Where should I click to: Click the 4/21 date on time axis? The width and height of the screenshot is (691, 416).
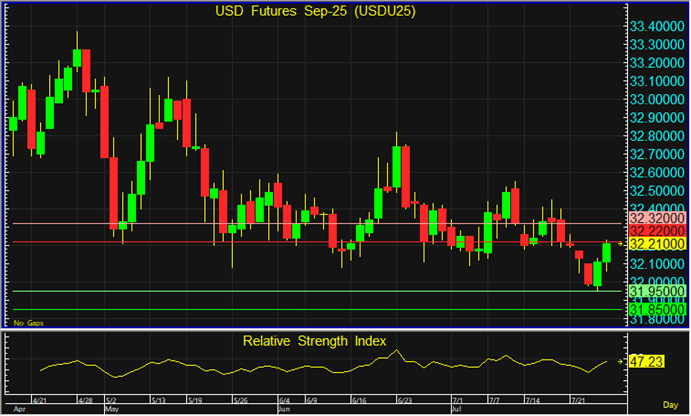click(38, 399)
